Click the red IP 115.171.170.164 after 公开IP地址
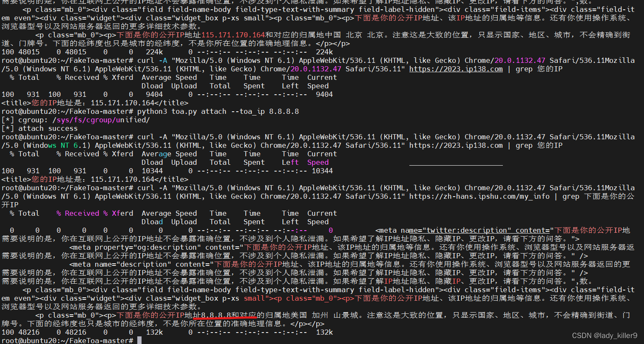Screen dimensions: 644x344 (x=233, y=35)
